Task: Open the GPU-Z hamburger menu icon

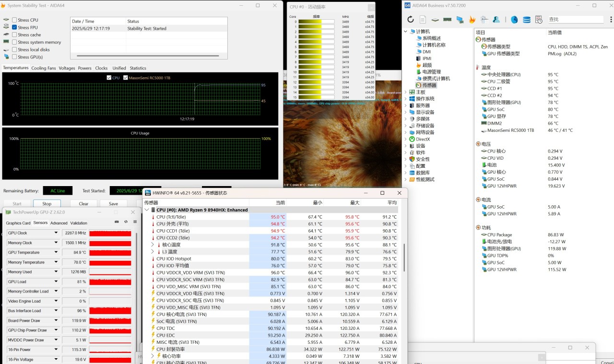Action: point(135,222)
